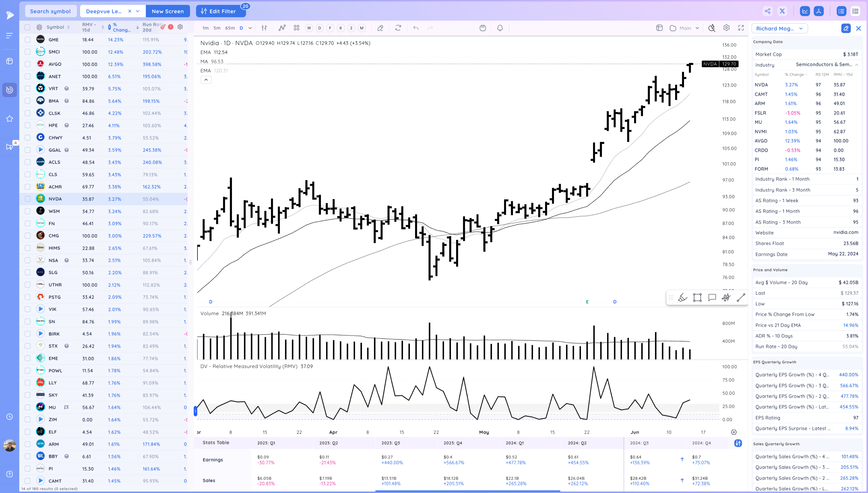The width and height of the screenshot is (868, 493).
Task: Toggle the chart panel view button
Action: coord(805,11)
